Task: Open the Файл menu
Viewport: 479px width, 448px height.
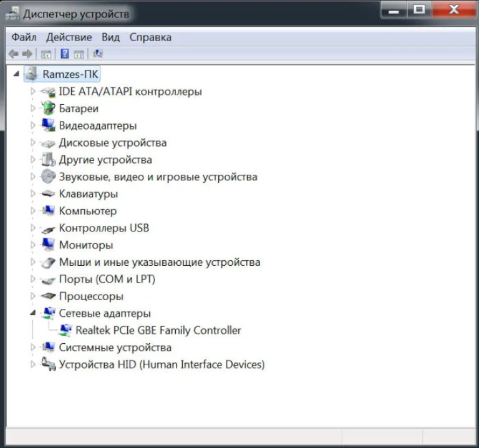Action: coord(24,37)
